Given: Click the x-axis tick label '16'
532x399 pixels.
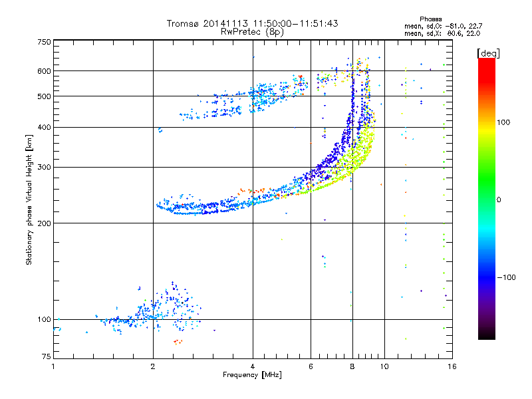Looking at the screenshot, I should pyautogui.click(x=452, y=366).
